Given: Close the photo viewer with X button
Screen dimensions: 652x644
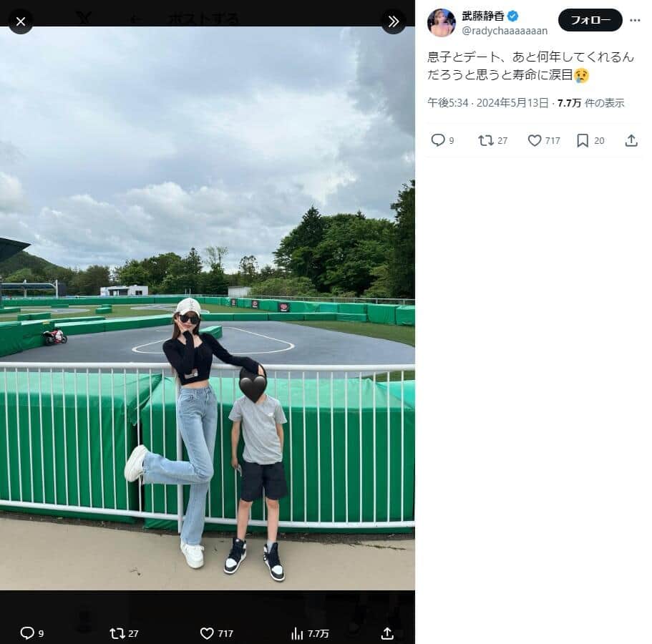Looking at the screenshot, I should (x=21, y=21).
